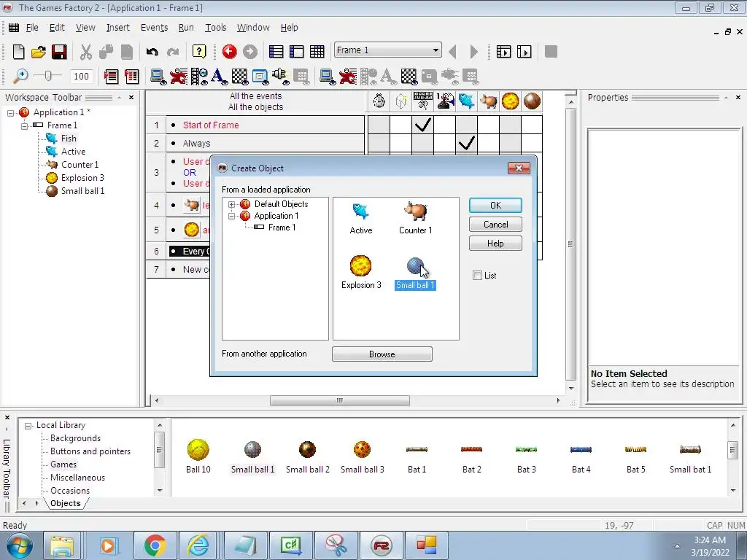Switch to the Objects library tab
747x560 pixels.
(x=65, y=503)
